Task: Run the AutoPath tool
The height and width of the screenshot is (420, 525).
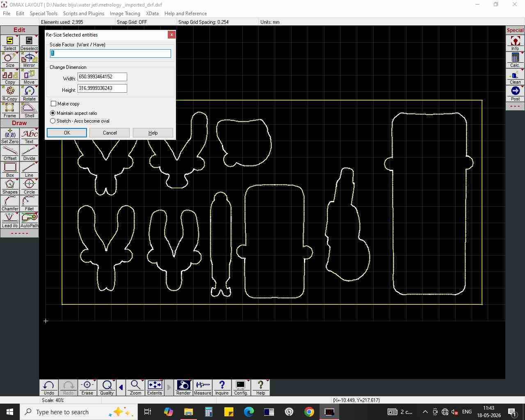Action: (29, 220)
